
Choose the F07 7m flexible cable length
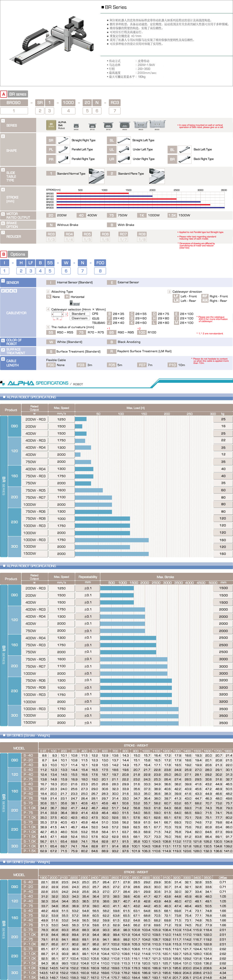(142, 365)
